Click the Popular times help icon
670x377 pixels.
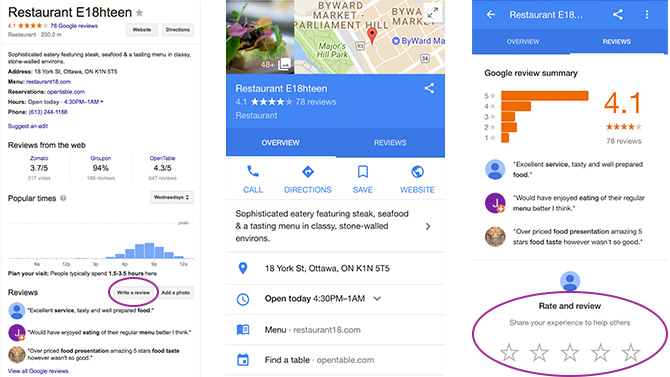[x=63, y=198]
